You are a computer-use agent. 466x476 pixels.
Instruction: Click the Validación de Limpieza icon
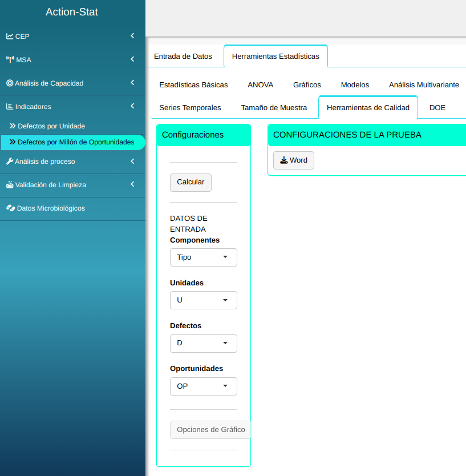[x=10, y=185]
